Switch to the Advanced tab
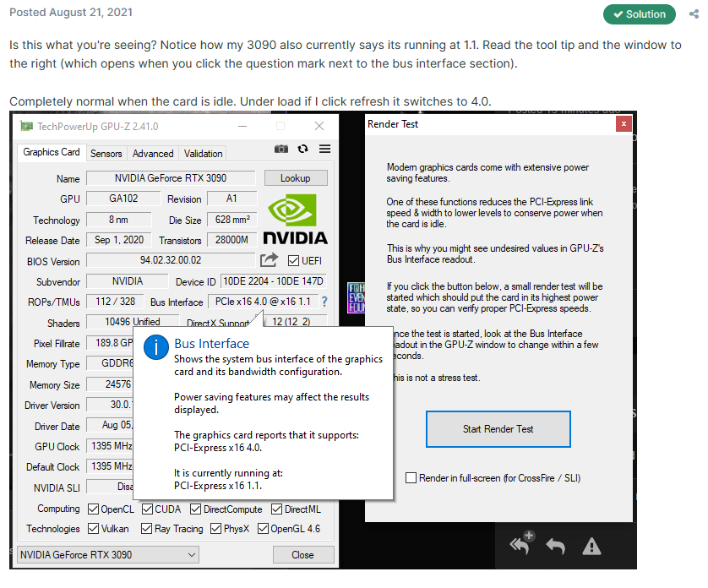708x588 pixels. pyautogui.click(x=153, y=154)
